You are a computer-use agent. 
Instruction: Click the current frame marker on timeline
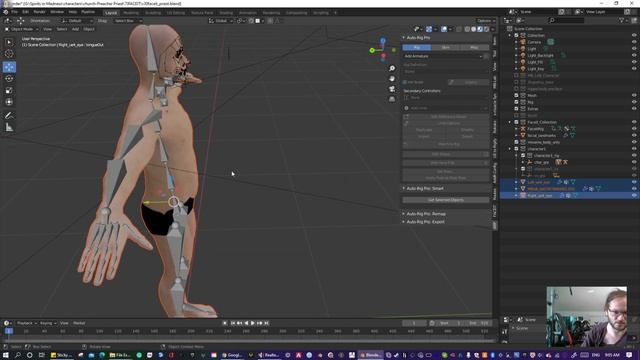9,331
